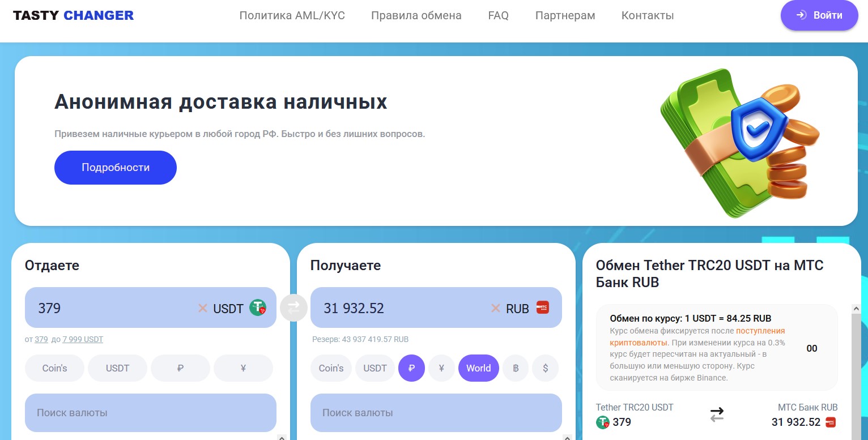
Task: Select yen ¥ filter under Получаете
Action: (x=441, y=368)
